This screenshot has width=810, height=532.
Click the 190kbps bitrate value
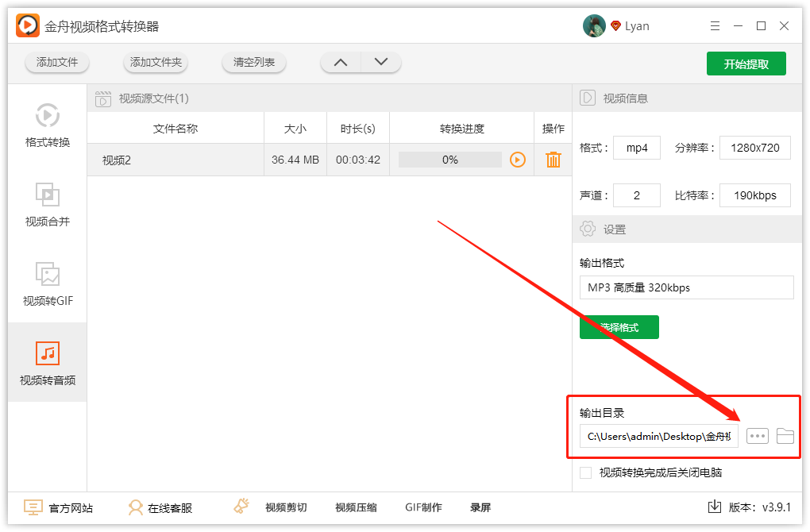(754, 195)
